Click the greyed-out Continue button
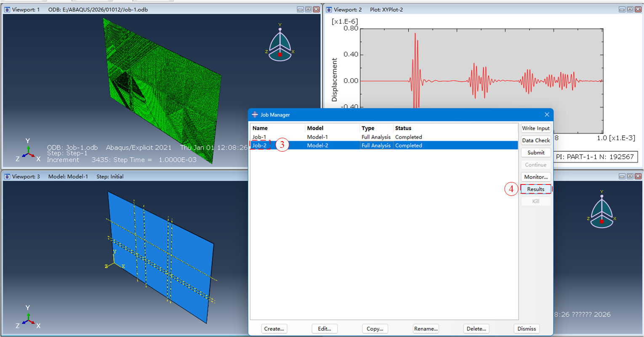 coord(536,165)
